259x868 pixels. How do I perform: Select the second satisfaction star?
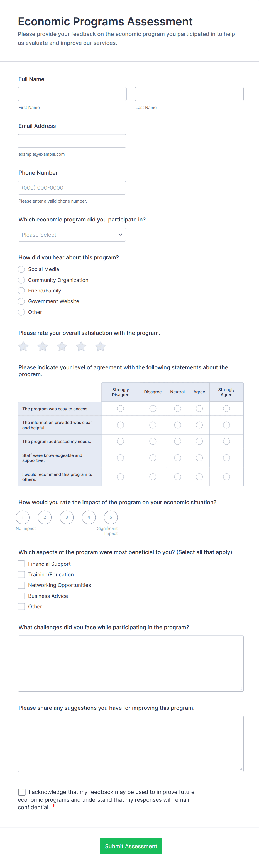coord(42,346)
